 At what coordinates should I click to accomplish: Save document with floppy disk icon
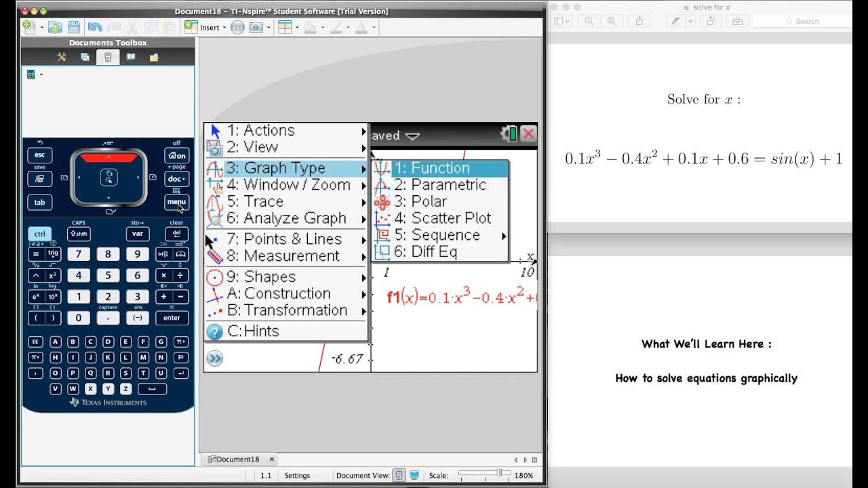coord(74,27)
